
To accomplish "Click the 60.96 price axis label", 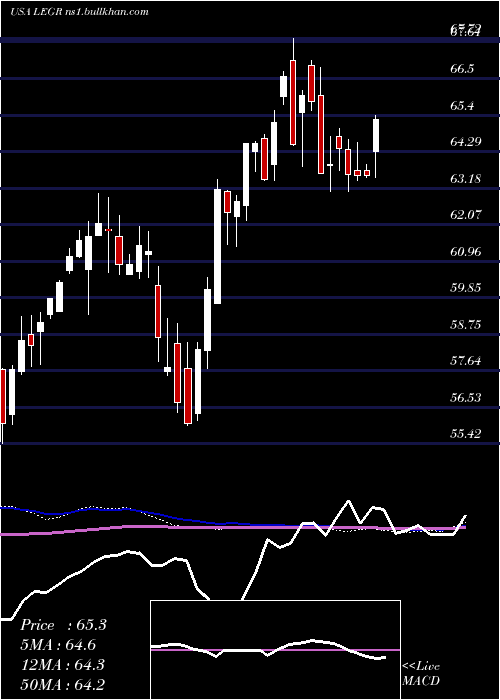I will coord(466,252).
